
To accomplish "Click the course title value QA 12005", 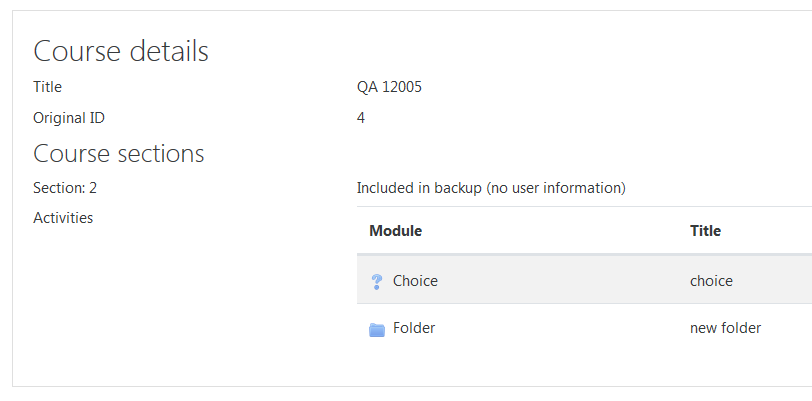I will tap(389, 87).
